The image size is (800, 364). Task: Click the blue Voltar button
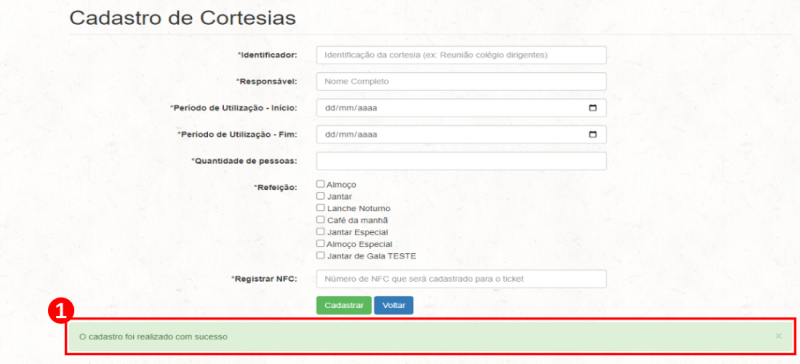393,305
